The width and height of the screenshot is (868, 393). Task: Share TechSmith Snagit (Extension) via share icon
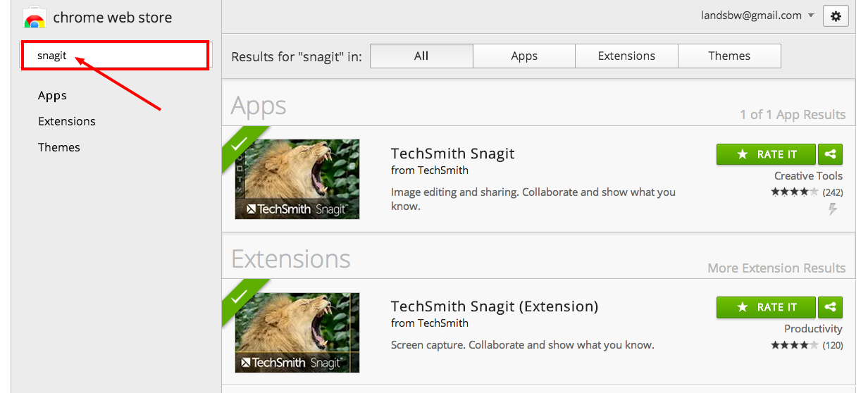(x=831, y=307)
